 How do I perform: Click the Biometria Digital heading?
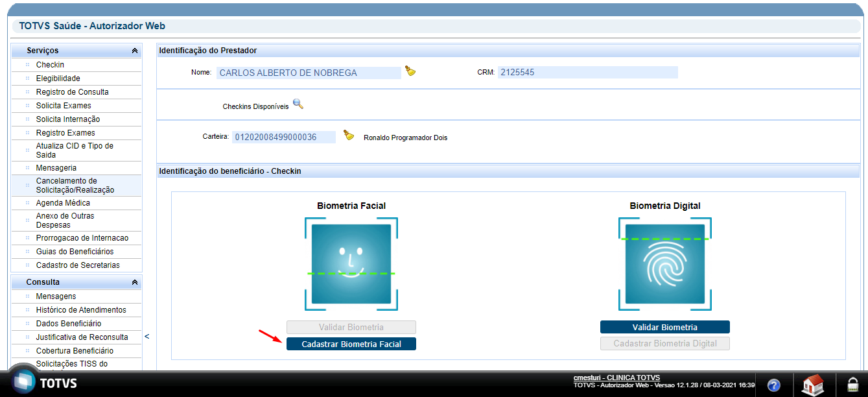pos(665,206)
